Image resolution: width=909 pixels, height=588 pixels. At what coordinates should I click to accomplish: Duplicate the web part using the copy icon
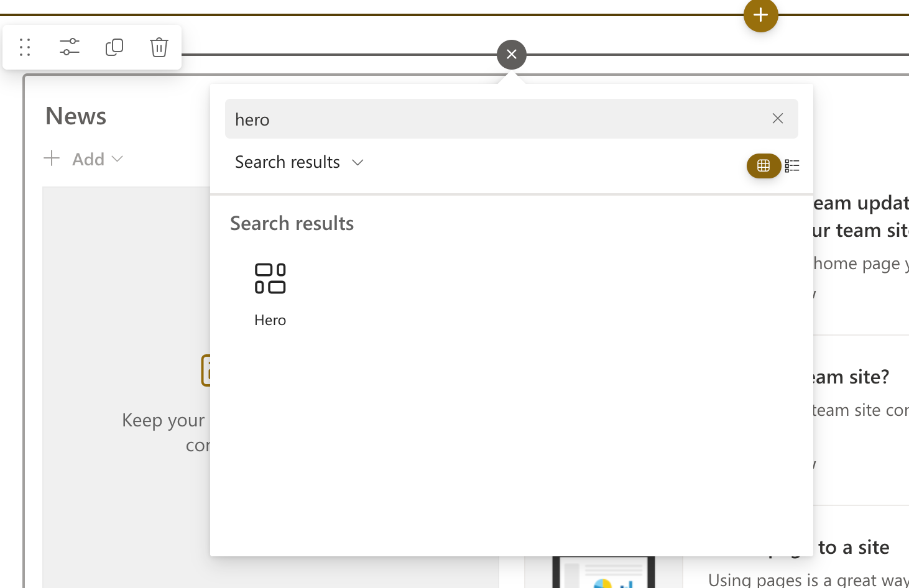pyautogui.click(x=114, y=47)
